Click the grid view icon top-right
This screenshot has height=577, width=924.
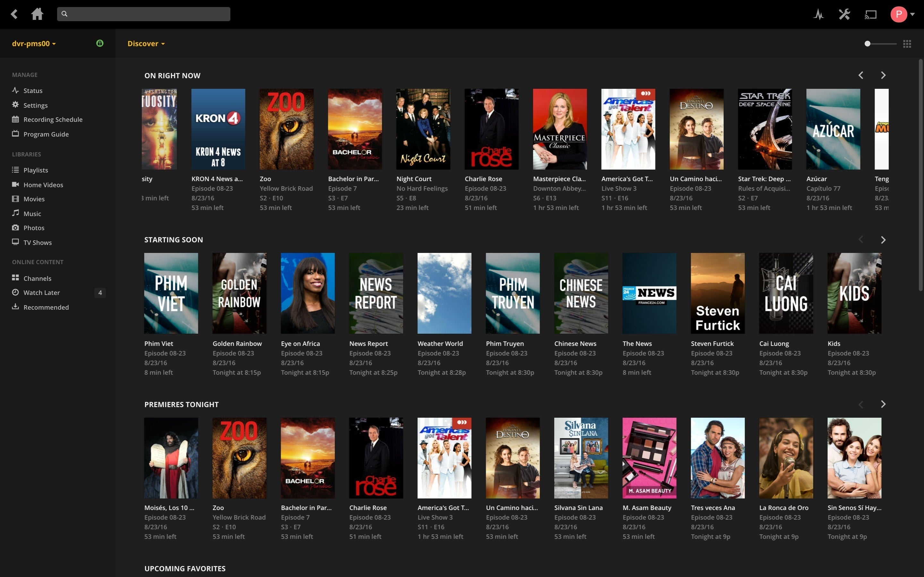coord(907,43)
